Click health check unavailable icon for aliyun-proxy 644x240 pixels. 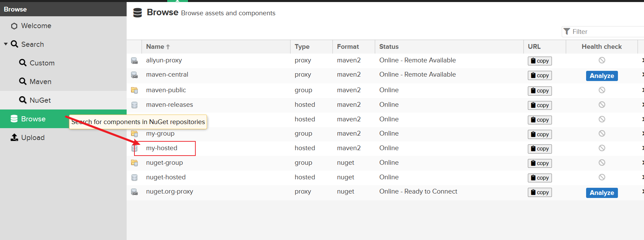coord(602,60)
